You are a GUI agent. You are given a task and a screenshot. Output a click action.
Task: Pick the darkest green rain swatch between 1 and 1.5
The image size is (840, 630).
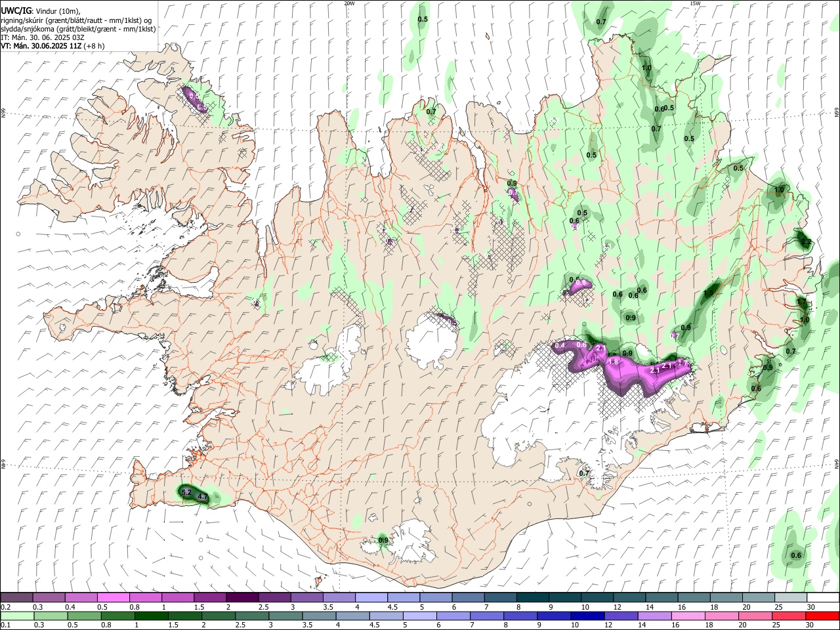[151, 616]
